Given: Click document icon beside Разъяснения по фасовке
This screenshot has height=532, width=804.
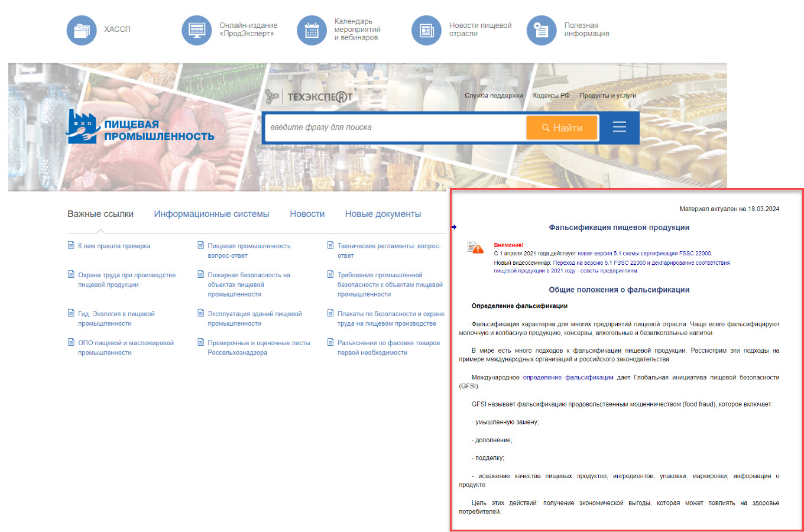Looking at the screenshot, I should [330, 342].
